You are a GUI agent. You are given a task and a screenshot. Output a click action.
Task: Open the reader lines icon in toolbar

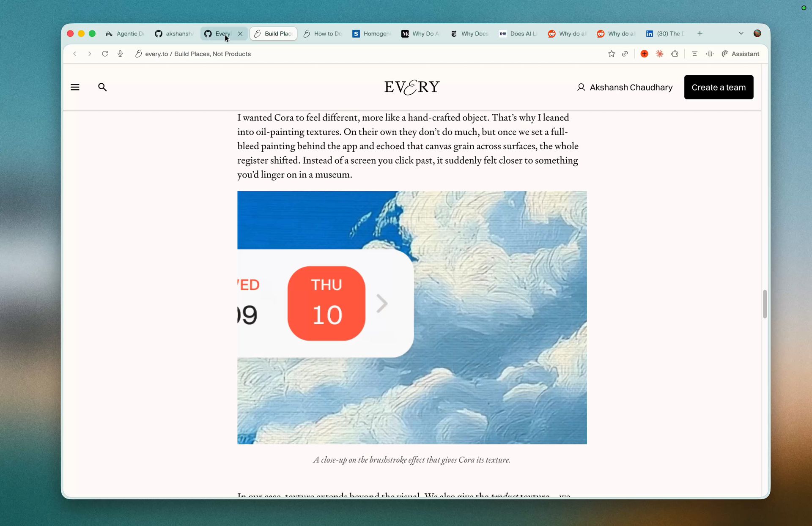coord(694,54)
